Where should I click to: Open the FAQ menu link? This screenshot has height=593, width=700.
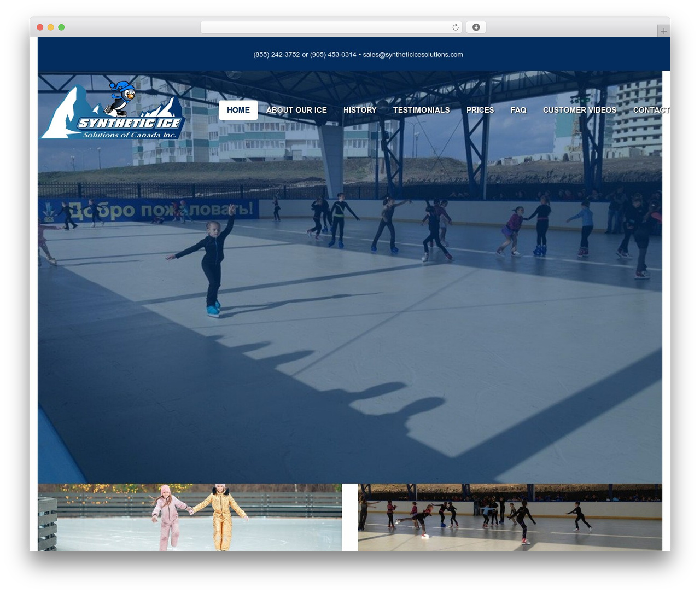pyautogui.click(x=518, y=110)
